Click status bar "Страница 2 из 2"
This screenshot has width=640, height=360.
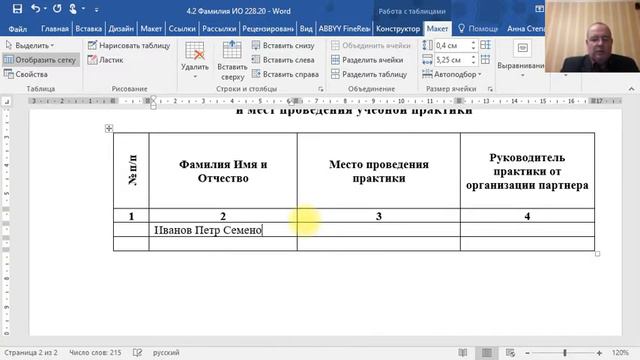(31, 352)
